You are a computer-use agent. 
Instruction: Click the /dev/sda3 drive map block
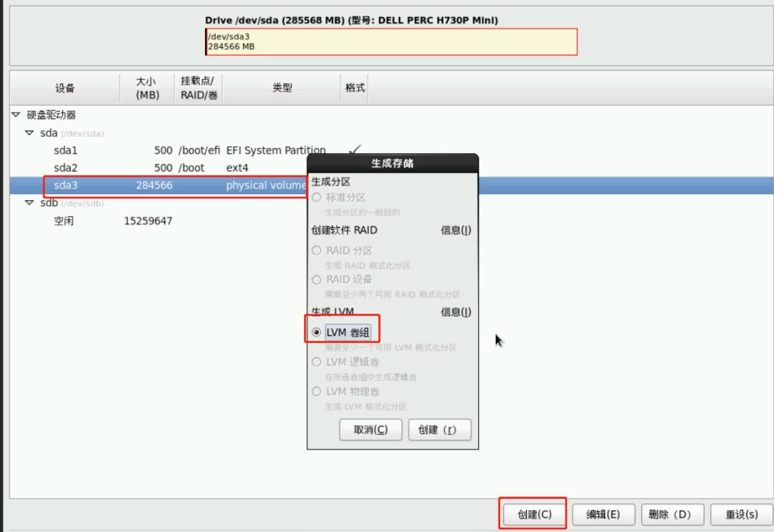[391, 42]
